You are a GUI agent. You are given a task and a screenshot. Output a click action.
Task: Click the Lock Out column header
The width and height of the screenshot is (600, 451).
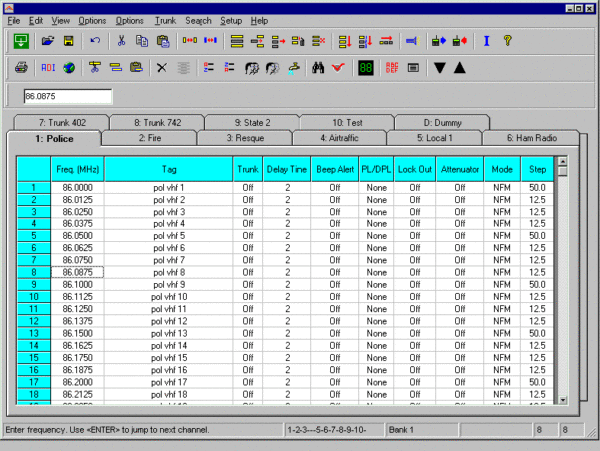[415, 169]
